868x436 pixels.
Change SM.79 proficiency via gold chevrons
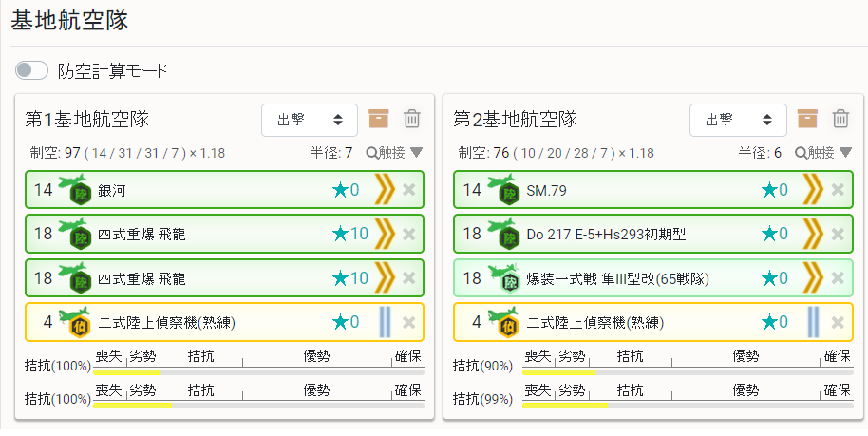(813, 190)
